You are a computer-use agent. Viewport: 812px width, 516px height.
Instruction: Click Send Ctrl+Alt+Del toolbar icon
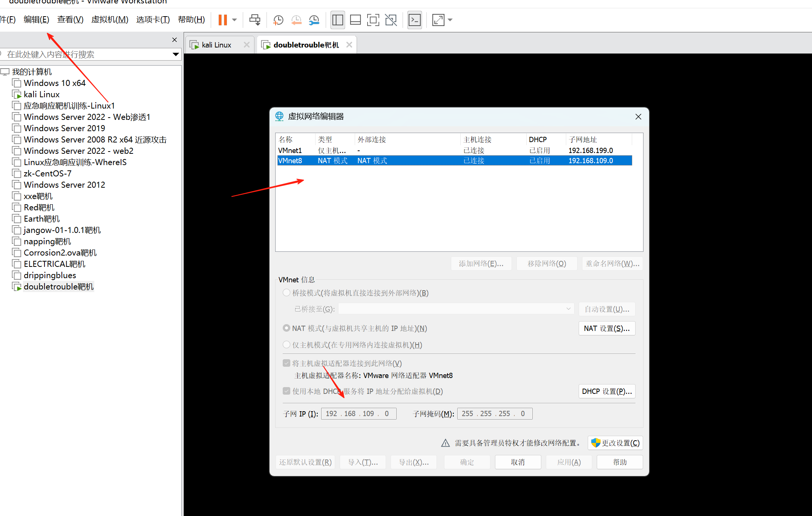(255, 20)
